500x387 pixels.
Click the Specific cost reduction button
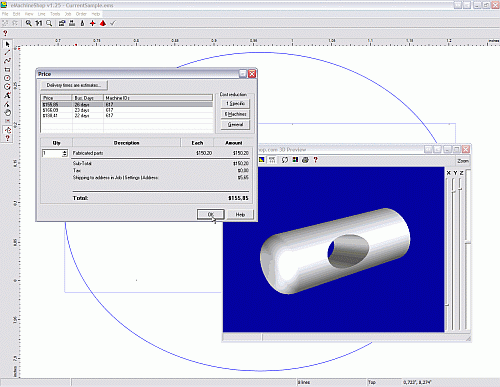pyautogui.click(x=235, y=104)
